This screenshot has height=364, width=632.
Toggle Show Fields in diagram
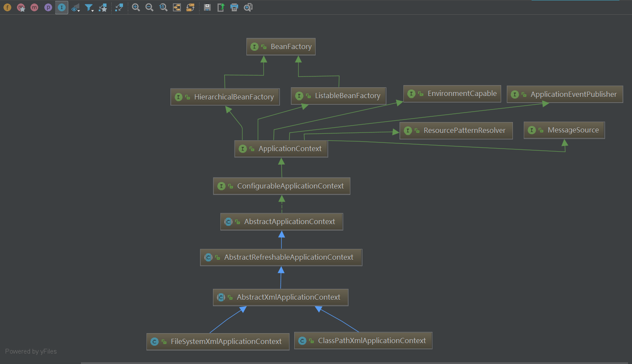pyautogui.click(x=7, y=7)
